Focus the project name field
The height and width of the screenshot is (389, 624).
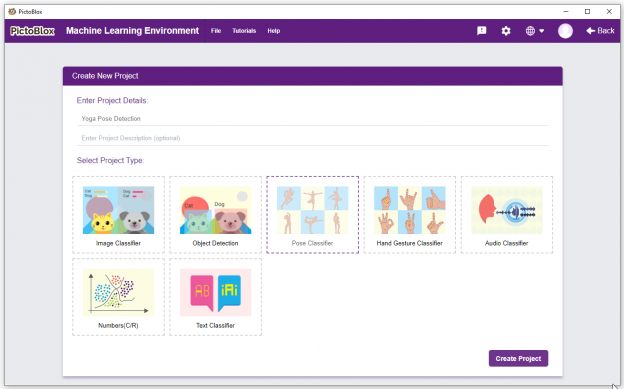pos(312,119)
